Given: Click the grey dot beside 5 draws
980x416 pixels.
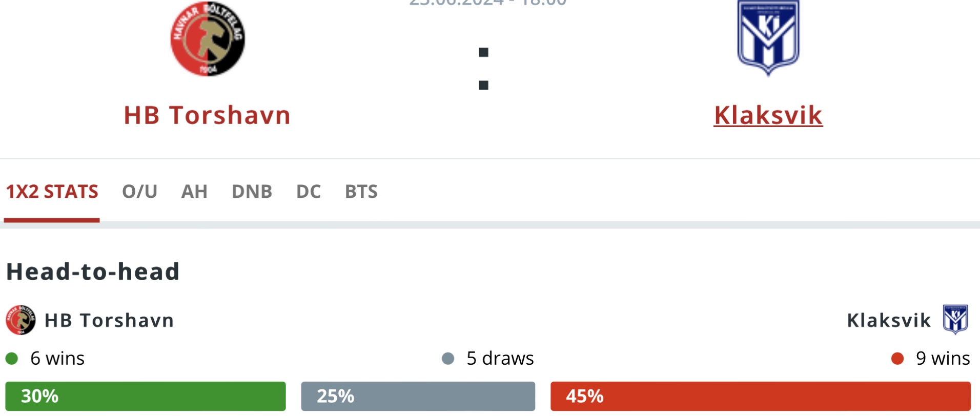Looking at the screenshot, I should (x=448, y=358).
